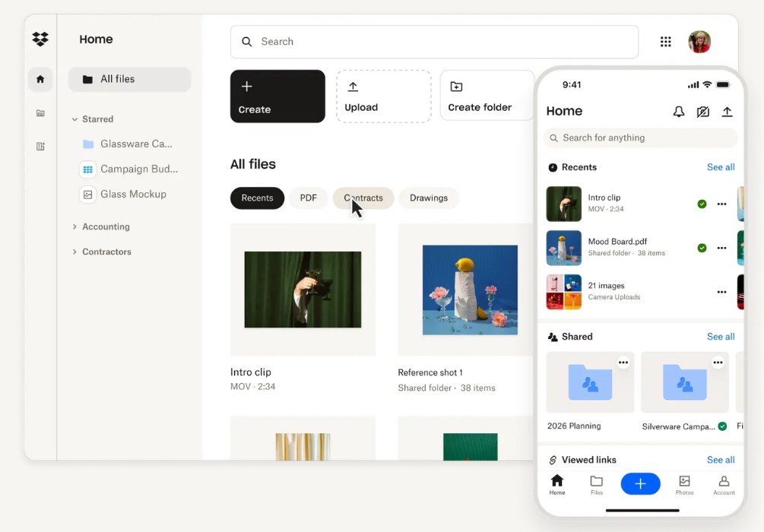Click the Create folder button
The width and height of the screenshot is (764, 532).
(x=487, y=96)
